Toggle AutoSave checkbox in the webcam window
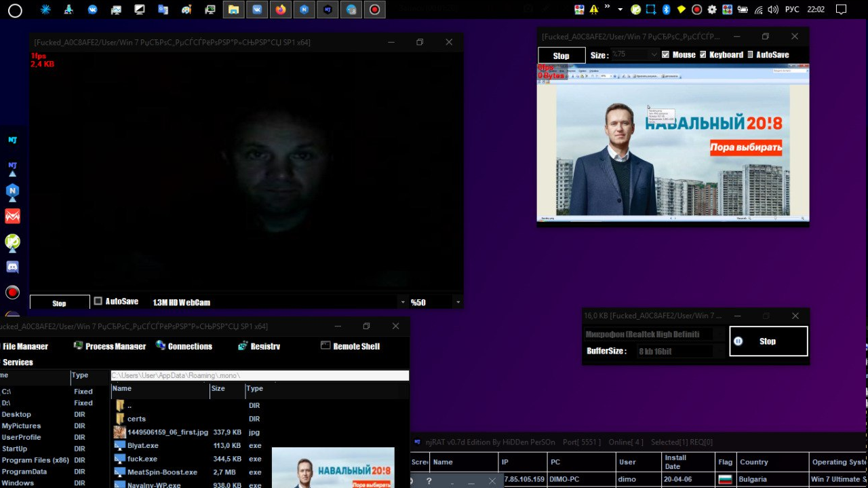 [x=98, y=301]
